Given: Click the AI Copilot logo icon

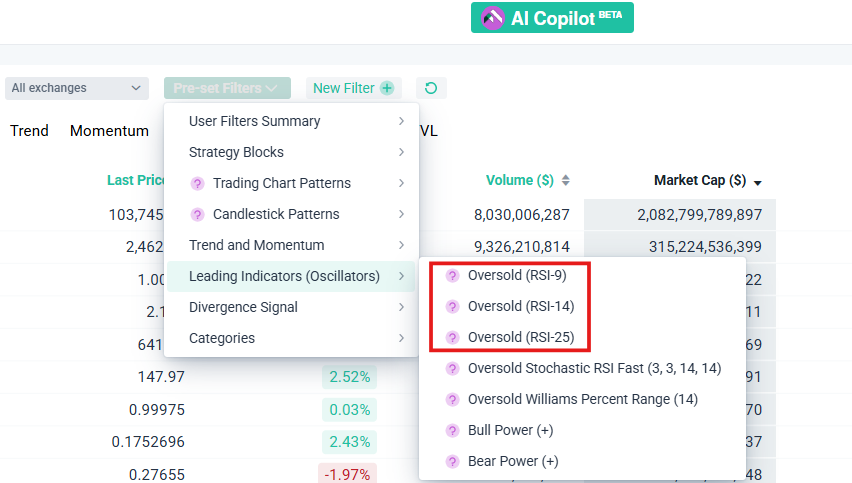Looking at the screenshot, I should click(492, 17).
